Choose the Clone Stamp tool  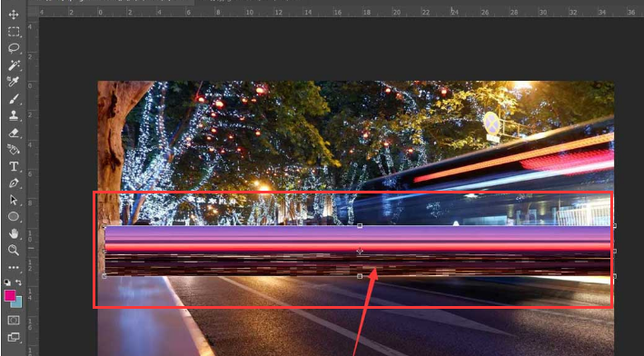(14, 116)
